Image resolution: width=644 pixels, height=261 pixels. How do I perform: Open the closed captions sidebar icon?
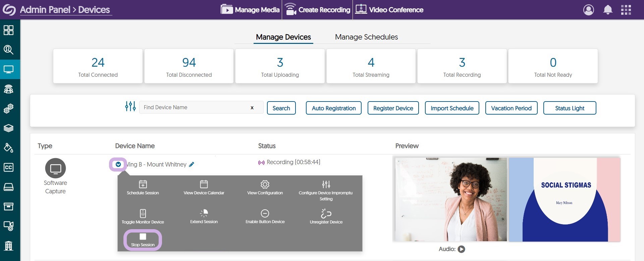pos(8,168)
